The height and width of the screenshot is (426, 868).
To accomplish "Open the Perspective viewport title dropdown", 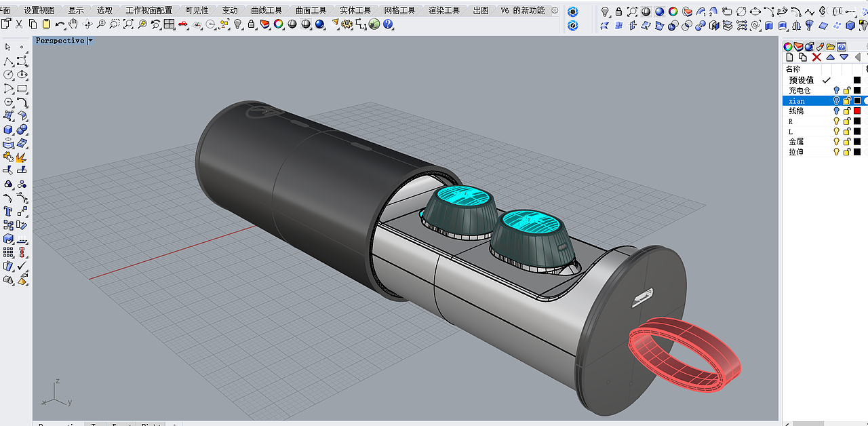I will click(89, 41).
